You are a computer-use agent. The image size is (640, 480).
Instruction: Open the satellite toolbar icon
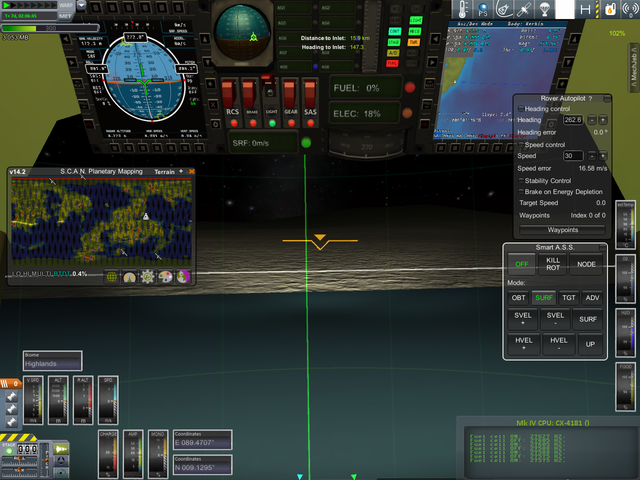pyautogui.click(x=524, y=9)
